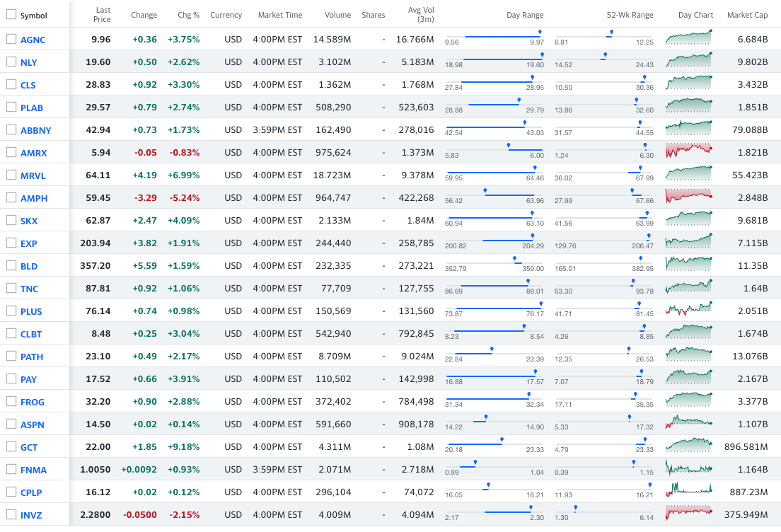
Task: Open the ABBNY quote link
Action: coord(36,130)
